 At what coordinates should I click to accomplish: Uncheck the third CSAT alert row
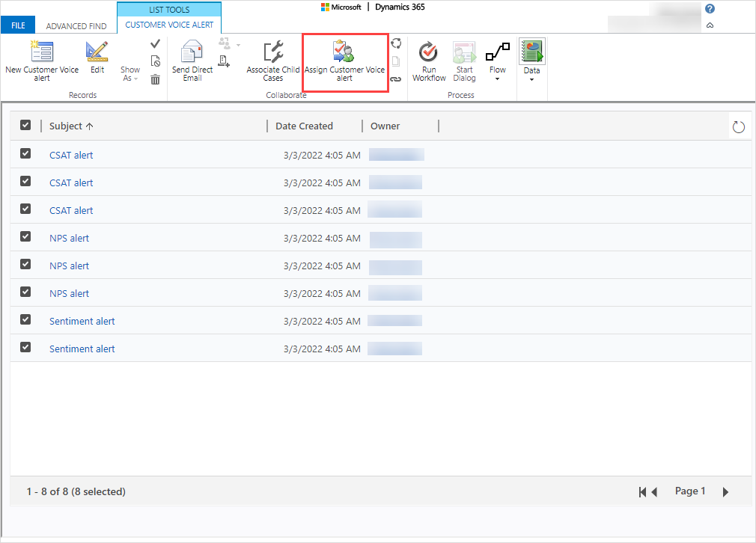click(25, 209)
